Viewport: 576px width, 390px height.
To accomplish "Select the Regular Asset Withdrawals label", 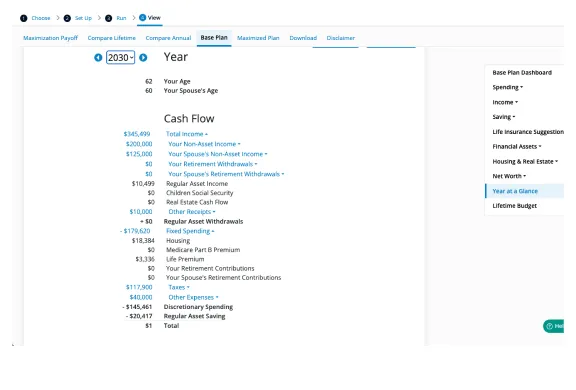I will point(204,221).
